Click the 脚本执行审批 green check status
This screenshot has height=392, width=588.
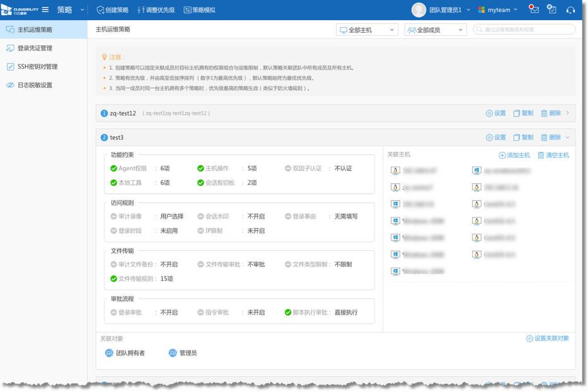288,313
